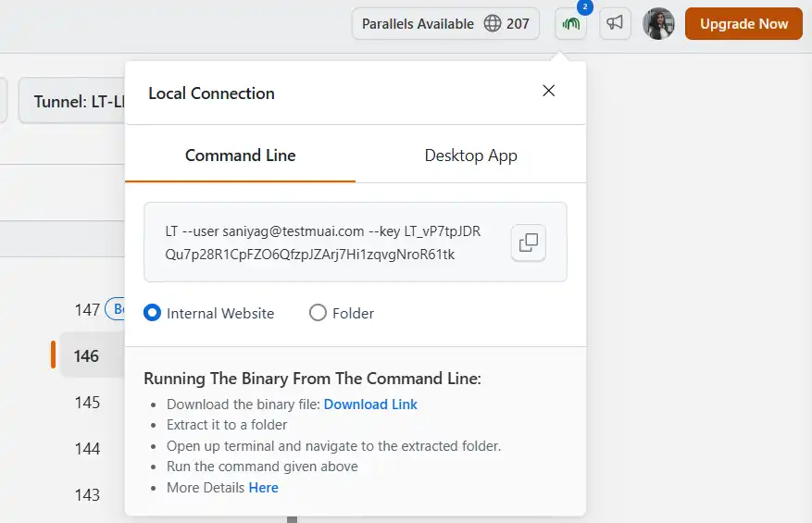Select build number 147 in list
This screenshot has height=523, width=812.
[87, 309]
